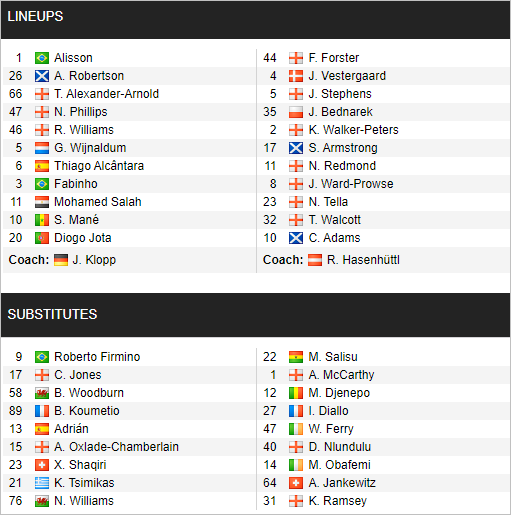
Task: Click the Greece flag beside K. Tsimikas
Action: click(42, 483)
